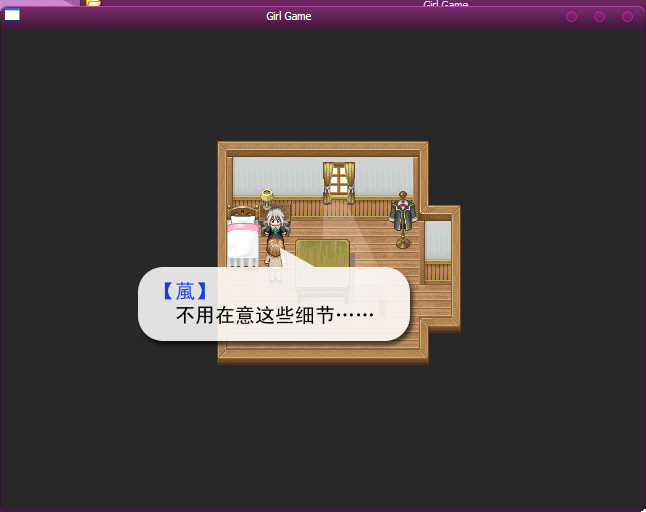
Task: Click the dialogue text 不用在意这些细节……
Action: pos(275,316)
